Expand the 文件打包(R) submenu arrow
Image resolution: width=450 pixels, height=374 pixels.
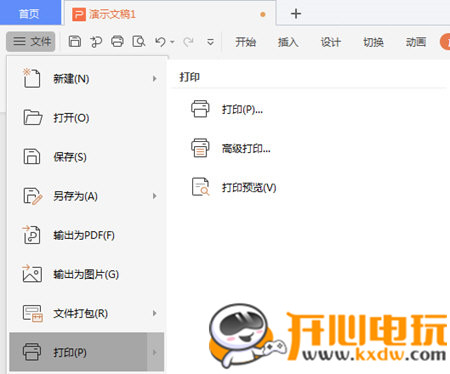(154, 313)
